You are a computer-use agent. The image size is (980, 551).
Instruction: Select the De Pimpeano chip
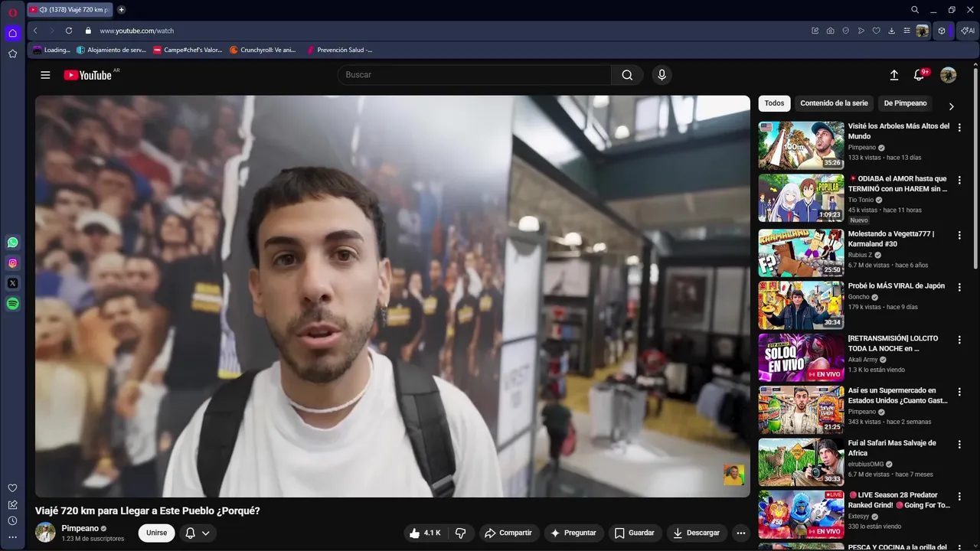click(905, 103)
